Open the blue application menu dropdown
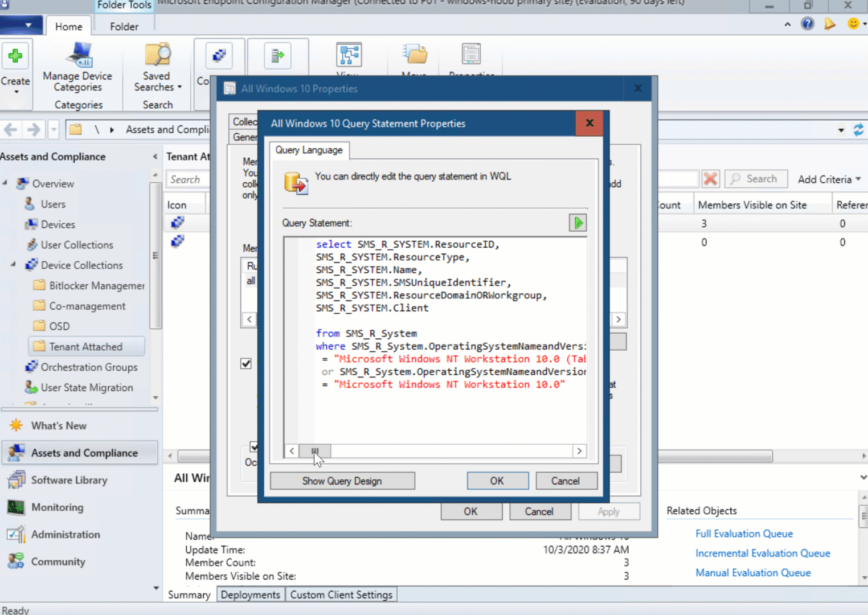This screenshot has height=615, width=868. (x=22, y=26)
